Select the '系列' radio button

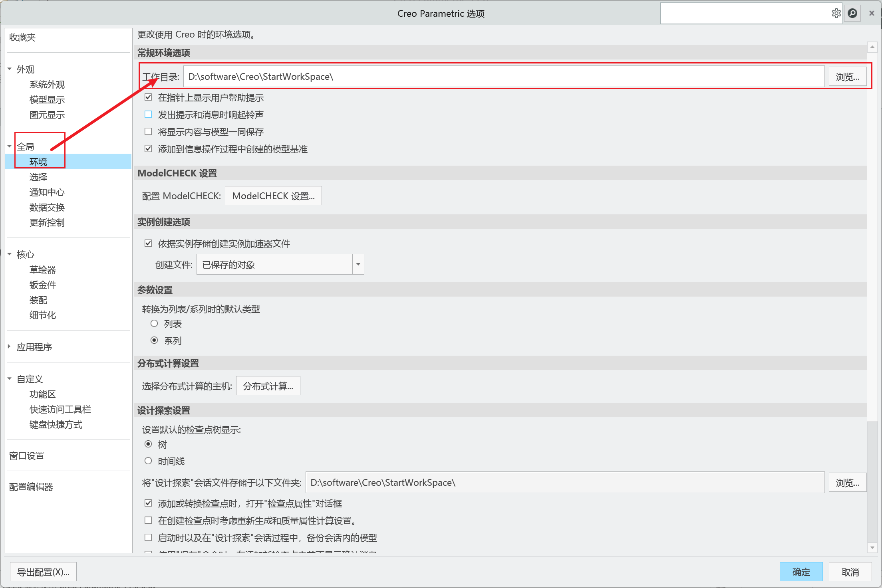(154, 340)
